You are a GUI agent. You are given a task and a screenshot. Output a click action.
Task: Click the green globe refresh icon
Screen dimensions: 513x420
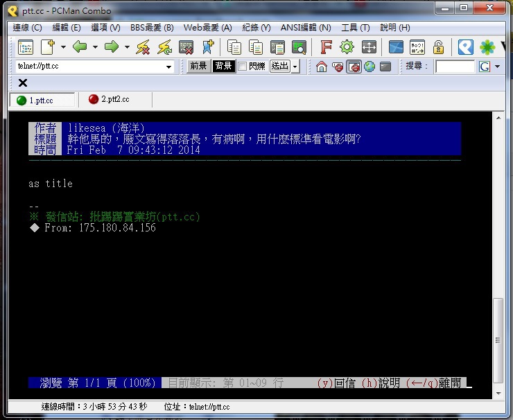click(x=369, y=67)
